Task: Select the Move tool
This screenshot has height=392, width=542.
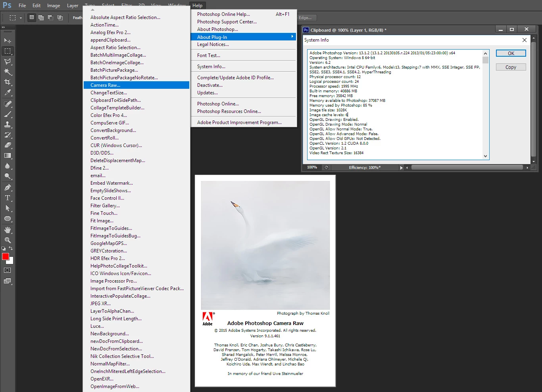Action: coord(8,41)
